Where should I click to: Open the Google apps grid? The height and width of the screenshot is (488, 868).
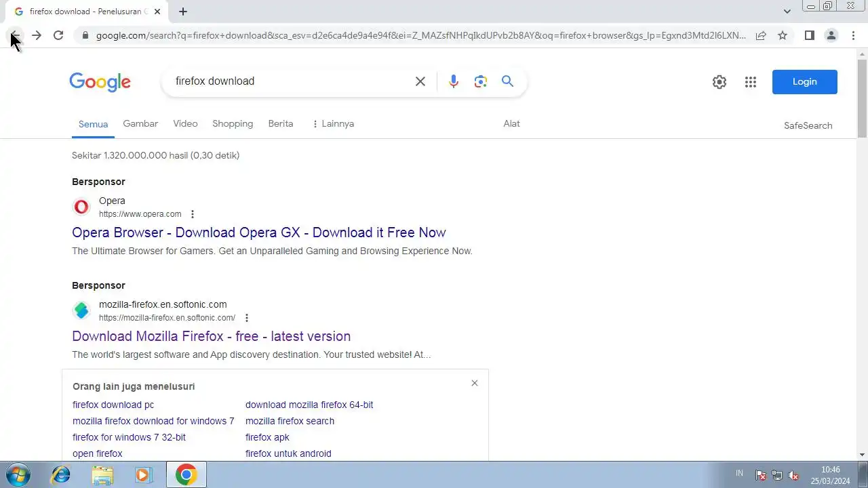click(750, 82)
